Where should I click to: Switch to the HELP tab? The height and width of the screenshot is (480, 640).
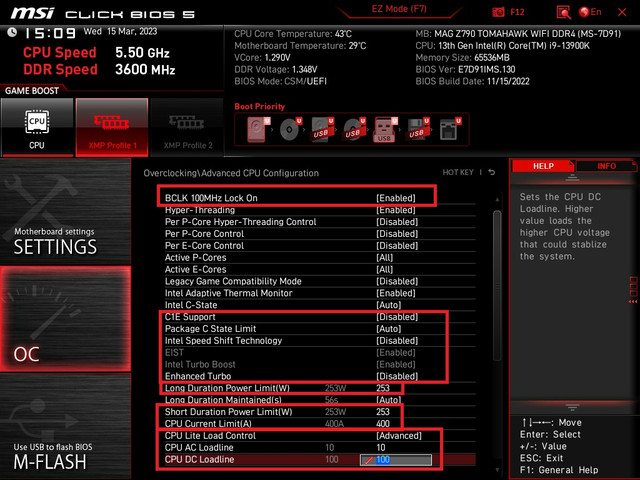tap(543, 166)
